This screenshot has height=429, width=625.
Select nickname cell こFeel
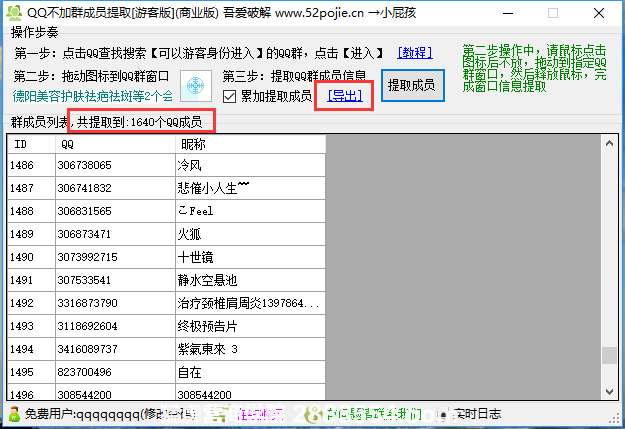(x=250, y=211)
